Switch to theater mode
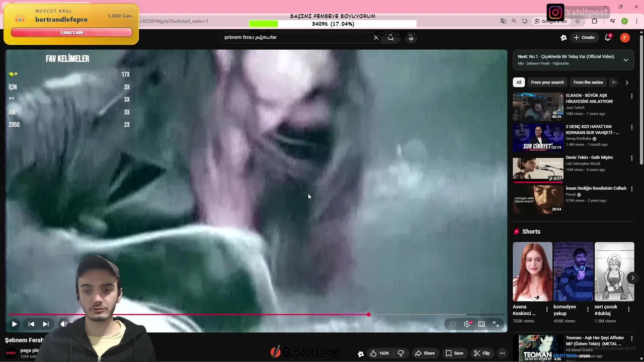 [481, 324]
